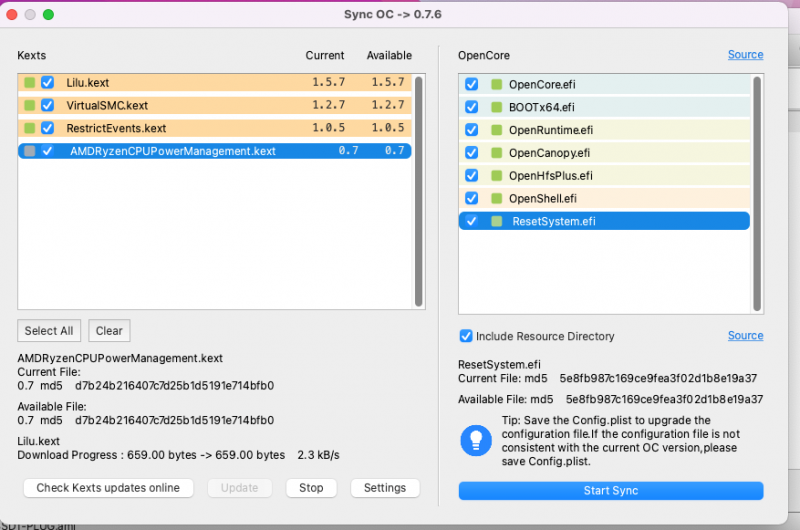Uncheck the Lilu.kext checkbox

coord(47,83)
